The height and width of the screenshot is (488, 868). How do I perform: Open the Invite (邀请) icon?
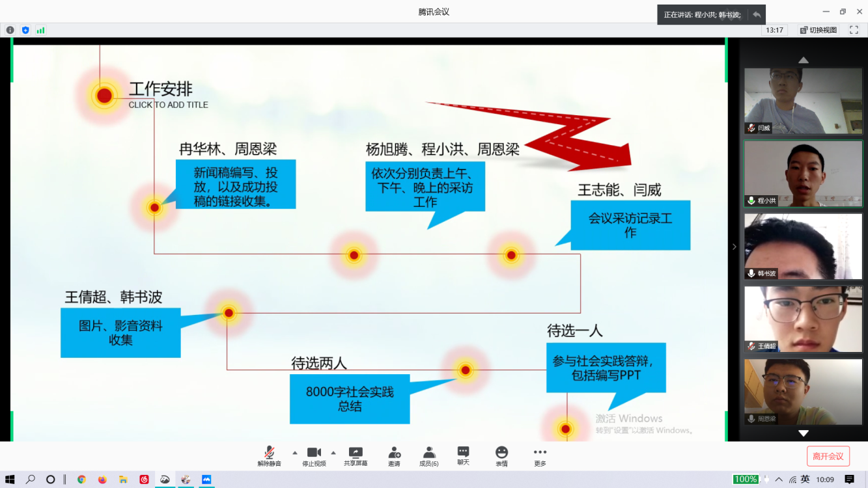(394, 453)
